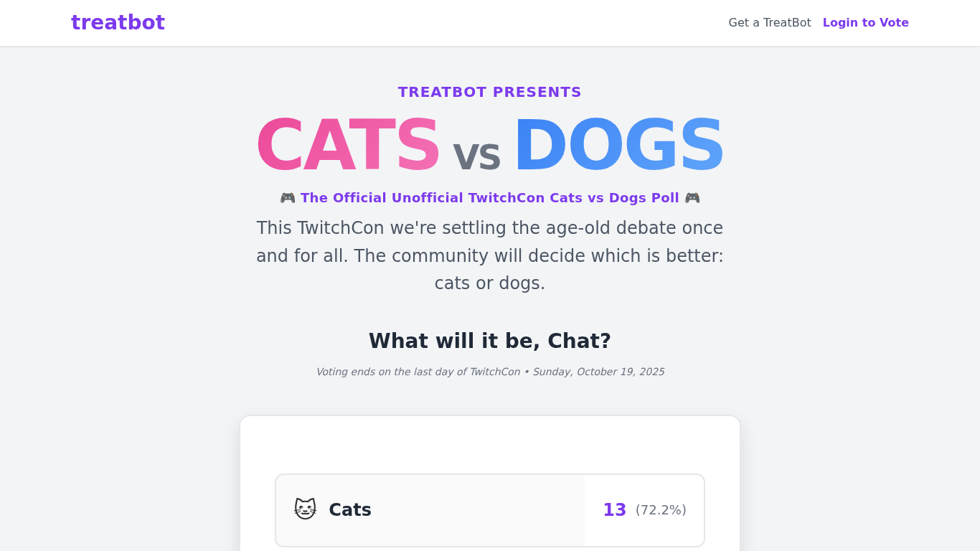Click the blue DOGS heading

pos(618,146)
